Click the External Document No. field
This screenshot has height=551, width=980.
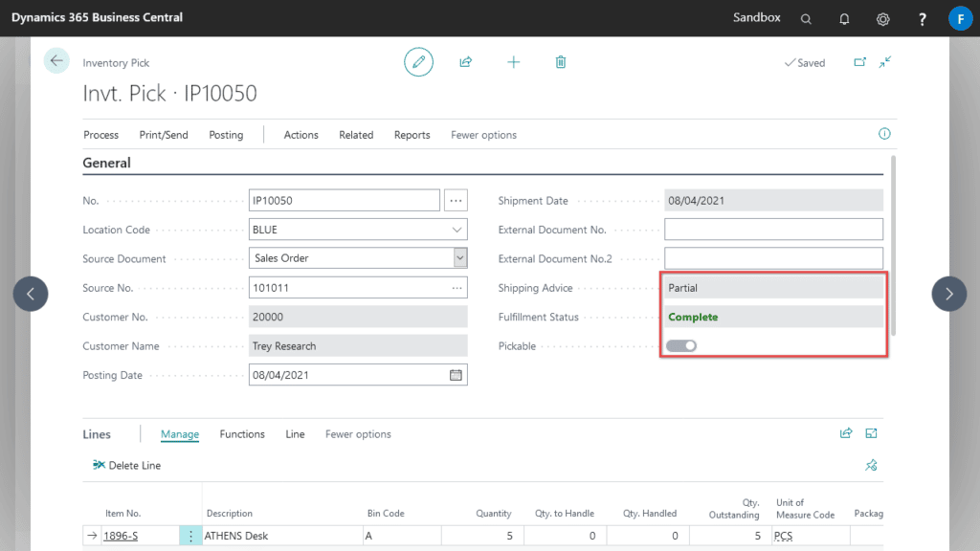click(773, 230)
